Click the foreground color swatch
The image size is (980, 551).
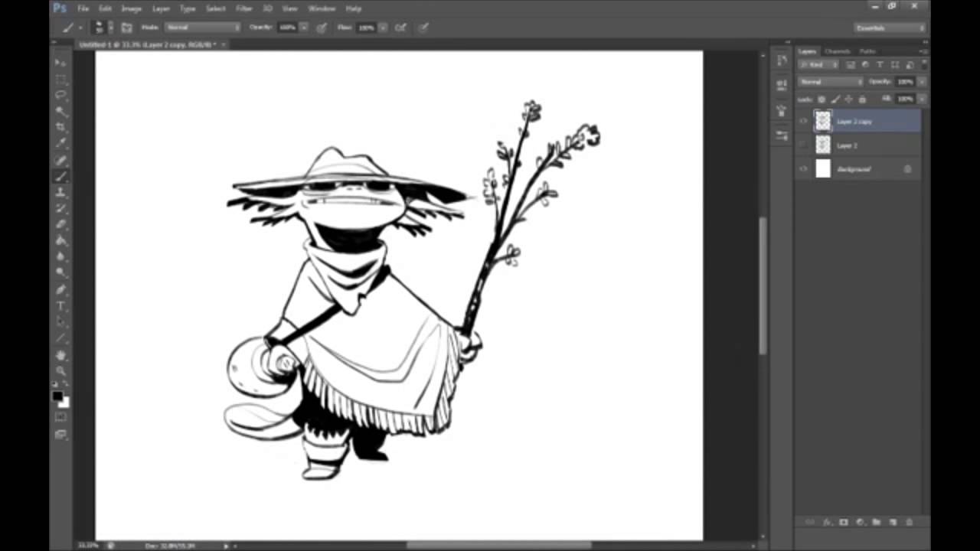pyautogui.click(x=57, y=396)
